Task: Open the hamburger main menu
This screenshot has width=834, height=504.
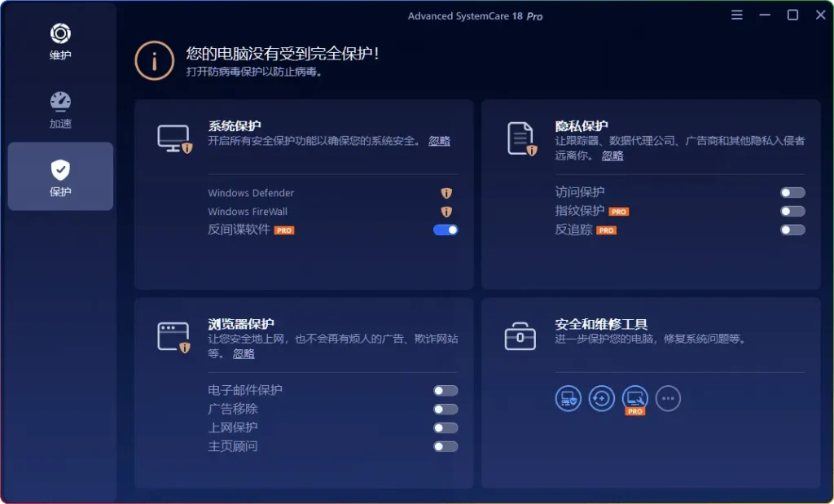Action: (x=736, y=15)
